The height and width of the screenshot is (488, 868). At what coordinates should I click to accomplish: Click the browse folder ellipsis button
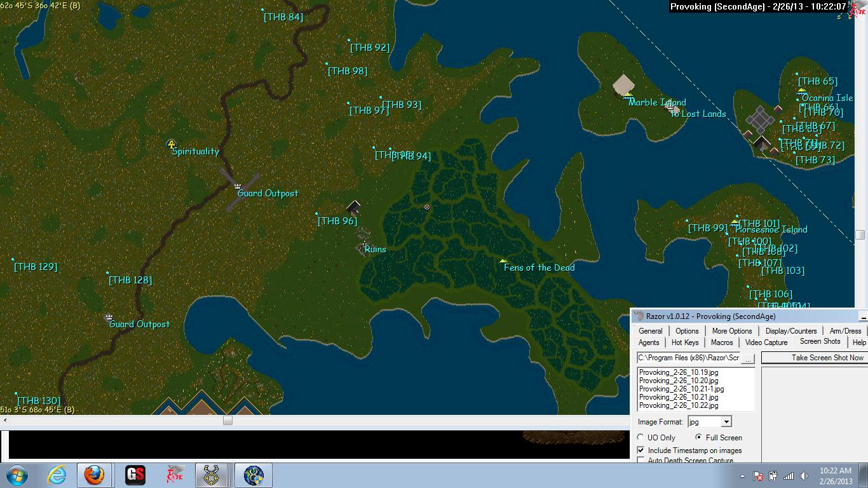(748, 358)
